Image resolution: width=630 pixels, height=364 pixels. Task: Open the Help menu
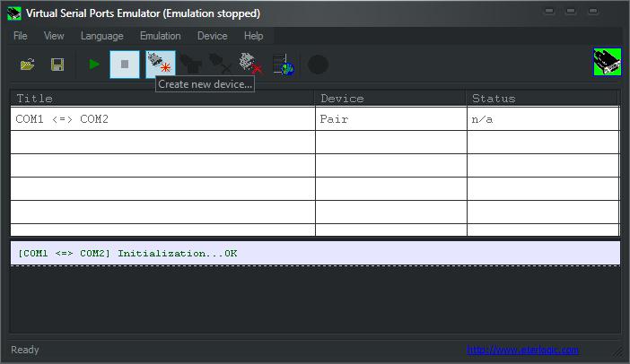[x=254, y=36]
